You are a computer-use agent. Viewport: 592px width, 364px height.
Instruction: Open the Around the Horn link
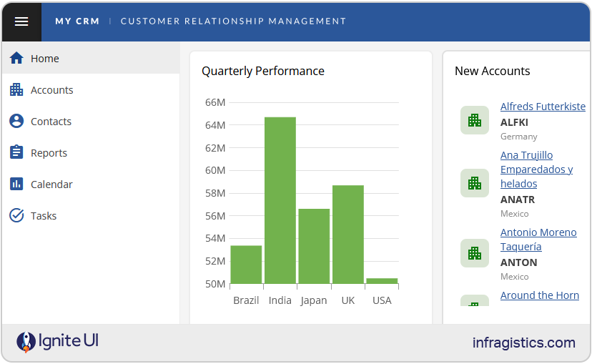tap(539, 295)
